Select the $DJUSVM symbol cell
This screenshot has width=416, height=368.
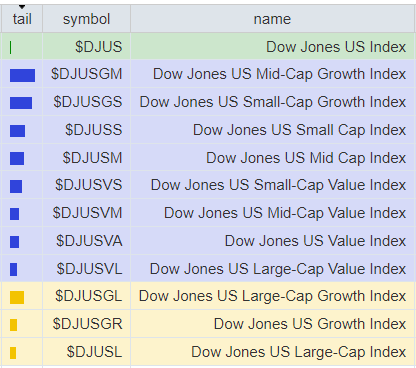(x=86, y=213)
